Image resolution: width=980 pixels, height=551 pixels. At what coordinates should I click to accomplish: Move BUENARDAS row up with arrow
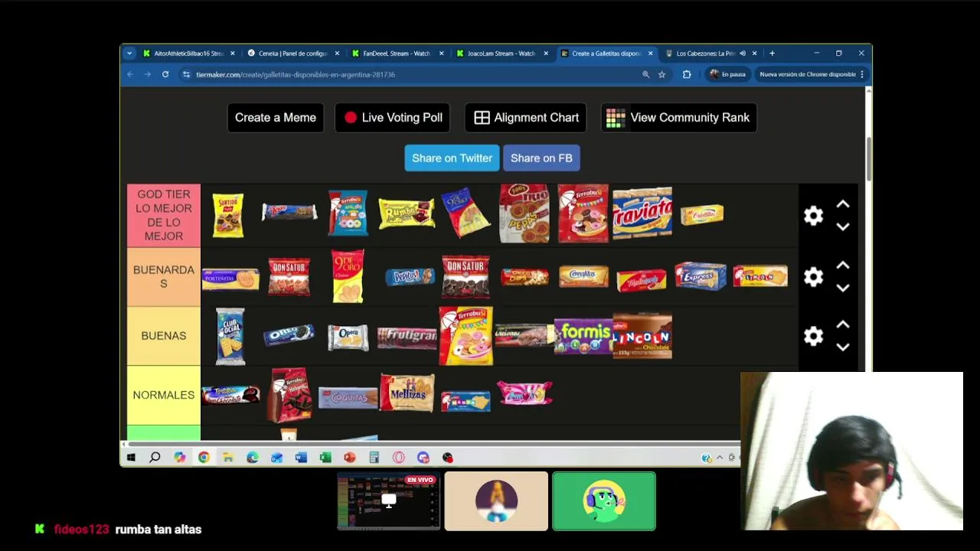(843, 265)
